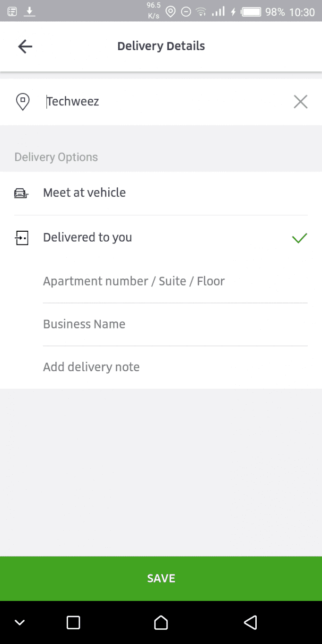Tap the door icon beside Delivered to you
The height and width of the screenshot is (644, 322).
tap(22, 238)
